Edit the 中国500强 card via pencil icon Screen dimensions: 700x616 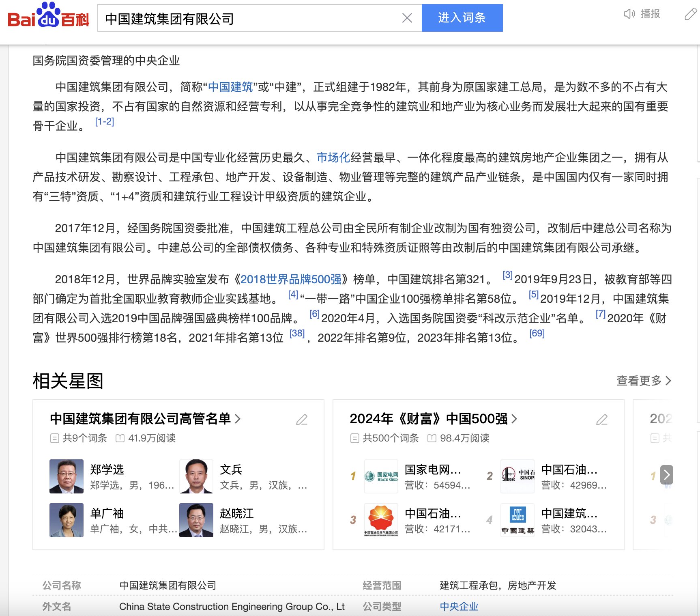click(x=602, y=420)
